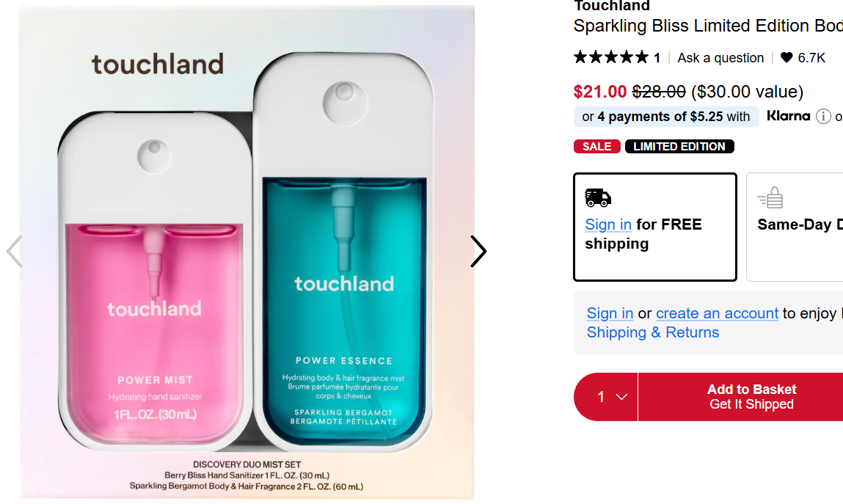This screenshot has height=504, width=843.
Task: Go to the previous product image
Action: [15, 251]
